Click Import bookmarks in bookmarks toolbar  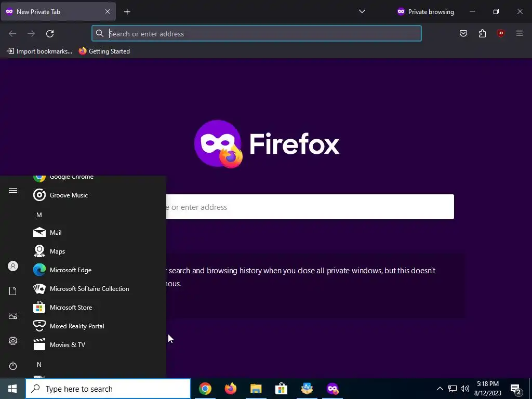click(x=39, y=51)
